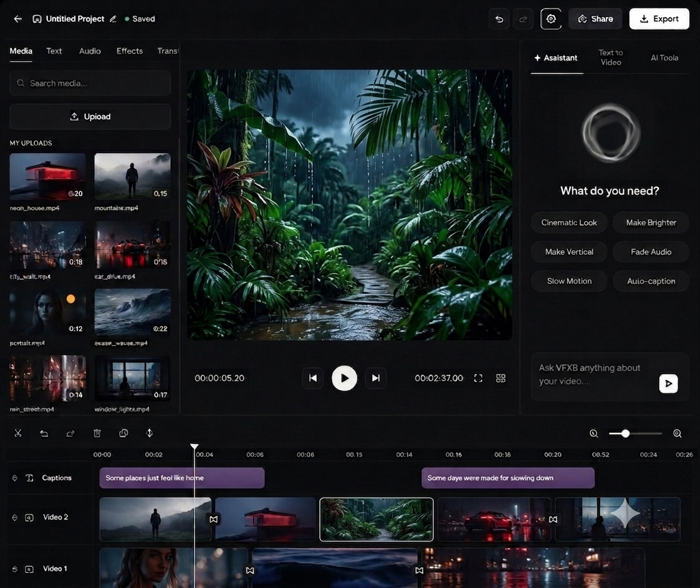Adjust the timeline zoom slider
700x588 pixels.
coord(625,434)
